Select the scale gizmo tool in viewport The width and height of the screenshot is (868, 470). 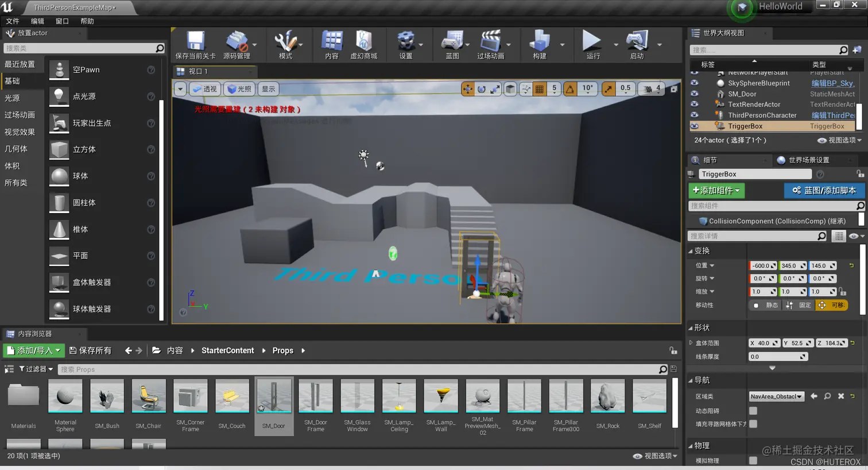494,89
